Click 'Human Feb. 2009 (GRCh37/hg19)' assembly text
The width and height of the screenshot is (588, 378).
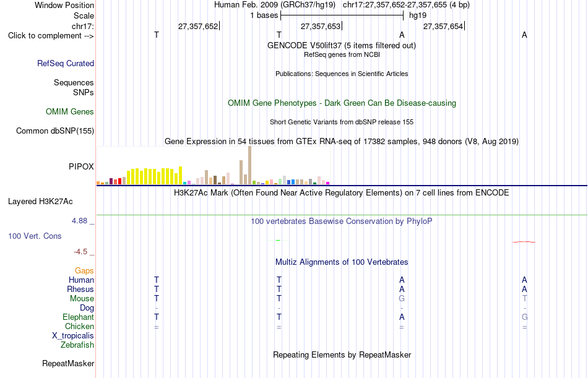pos(274,5)
